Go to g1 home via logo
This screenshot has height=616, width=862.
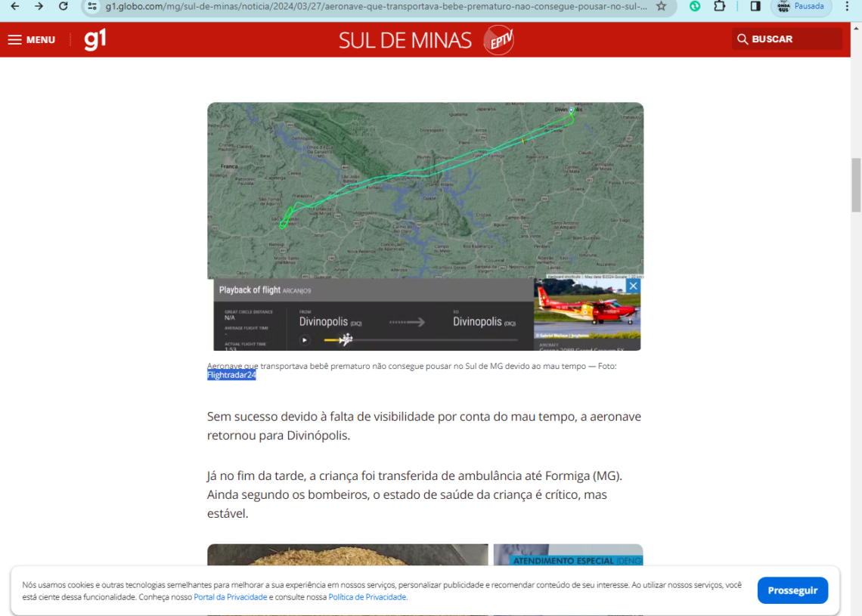coord(95,39)
